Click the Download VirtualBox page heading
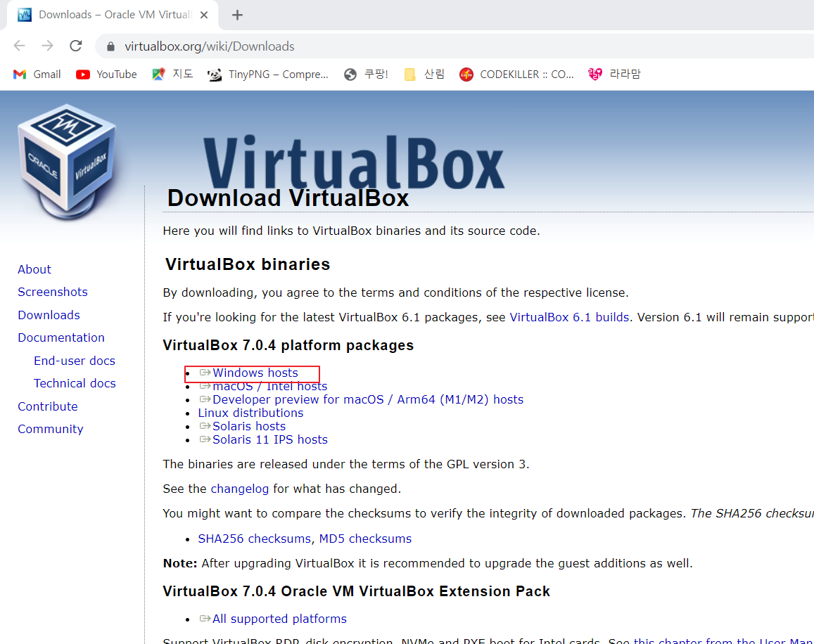 click(x=288, y=198)
